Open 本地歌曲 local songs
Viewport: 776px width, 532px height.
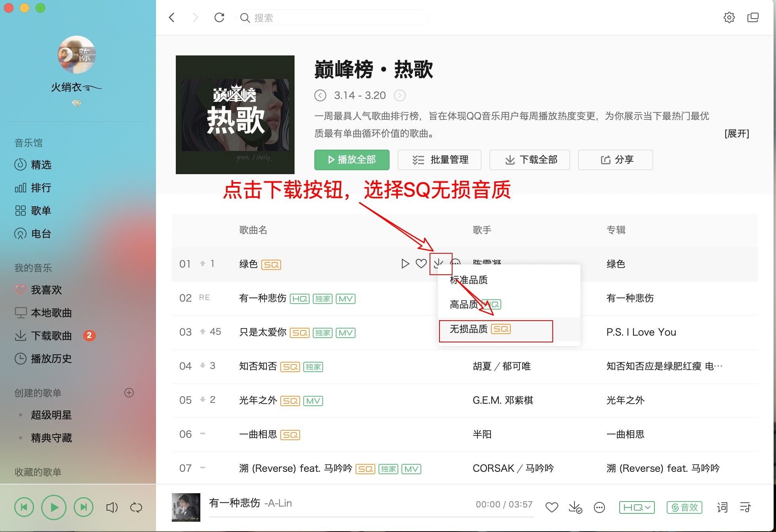(x=44, y=313)
